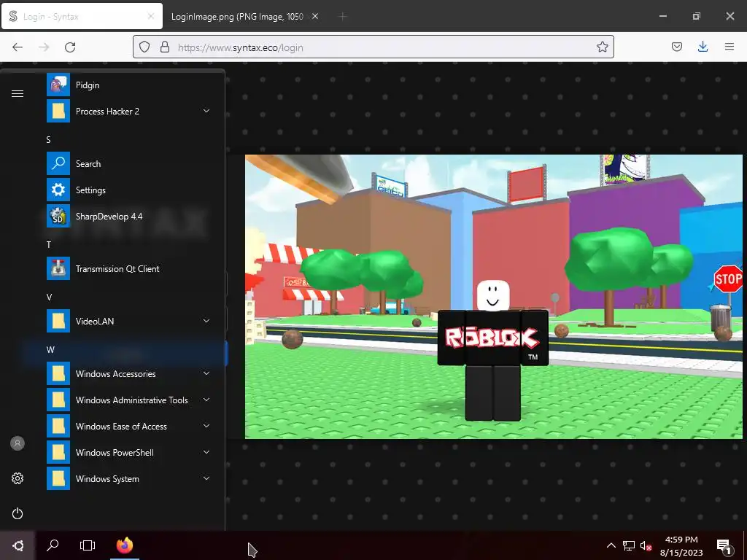Save page to Pocket icon
Viewport: 747px width, 560px height.
pos(676,47)
